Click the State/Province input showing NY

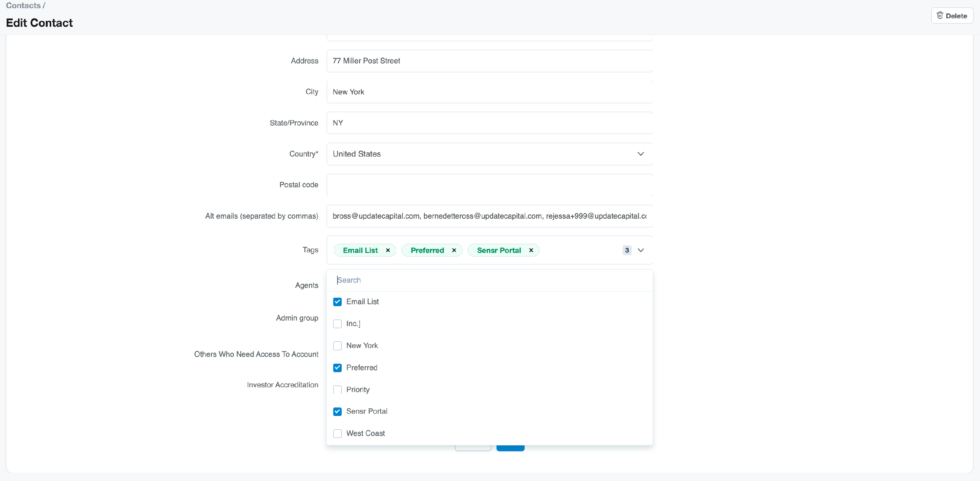(489, 123)
